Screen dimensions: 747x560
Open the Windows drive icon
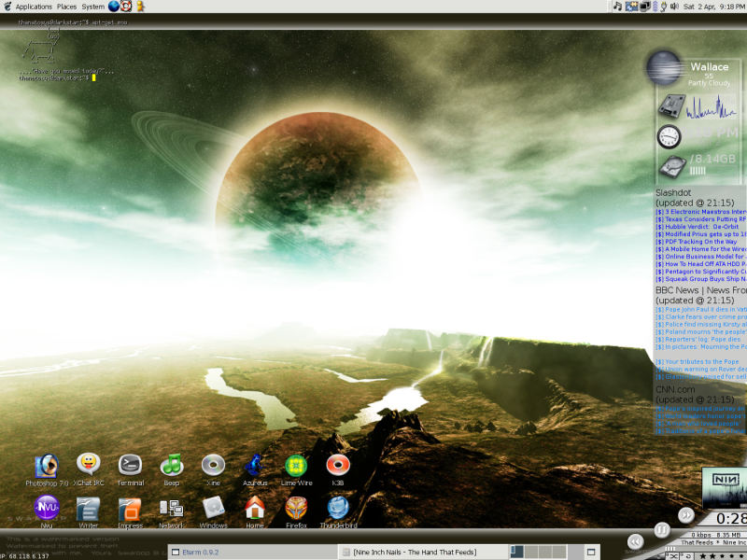click(213, 508)
